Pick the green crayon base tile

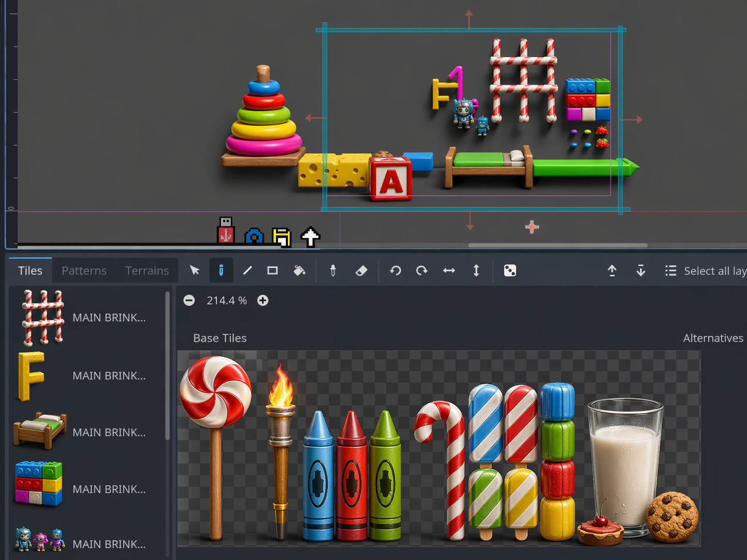(385, 475)
